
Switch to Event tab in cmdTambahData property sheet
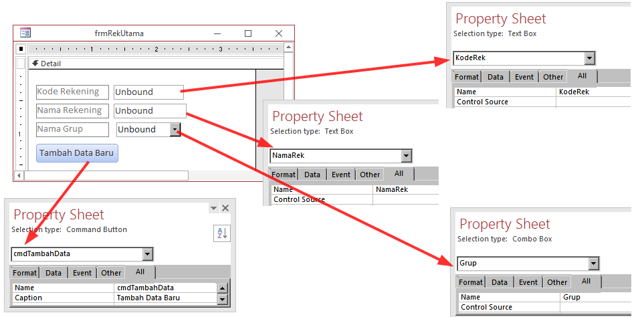(82, 273)
